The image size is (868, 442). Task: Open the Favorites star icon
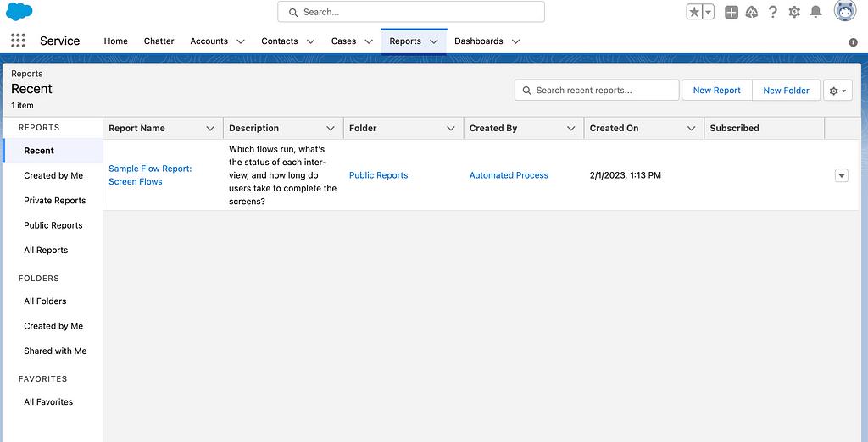pos(694,12)
